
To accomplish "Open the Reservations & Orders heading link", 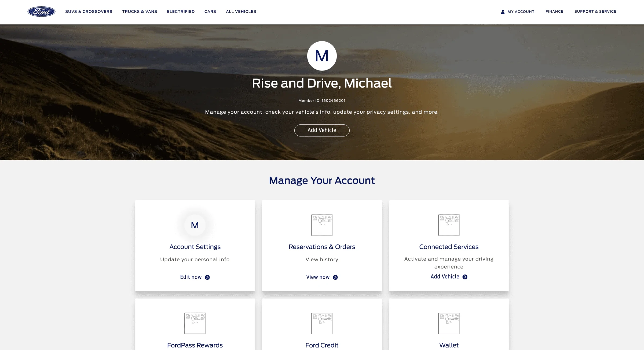I will click(322, 247).
